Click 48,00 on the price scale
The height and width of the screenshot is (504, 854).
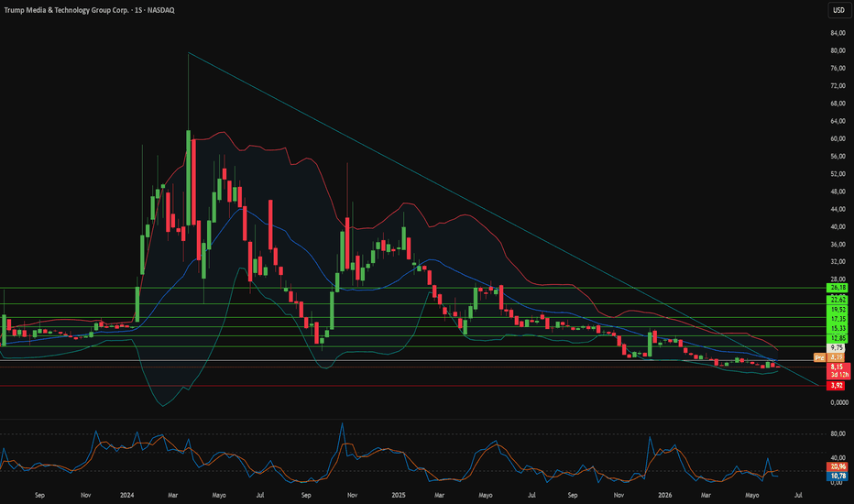pyautogui.click(x=838, y=192)
